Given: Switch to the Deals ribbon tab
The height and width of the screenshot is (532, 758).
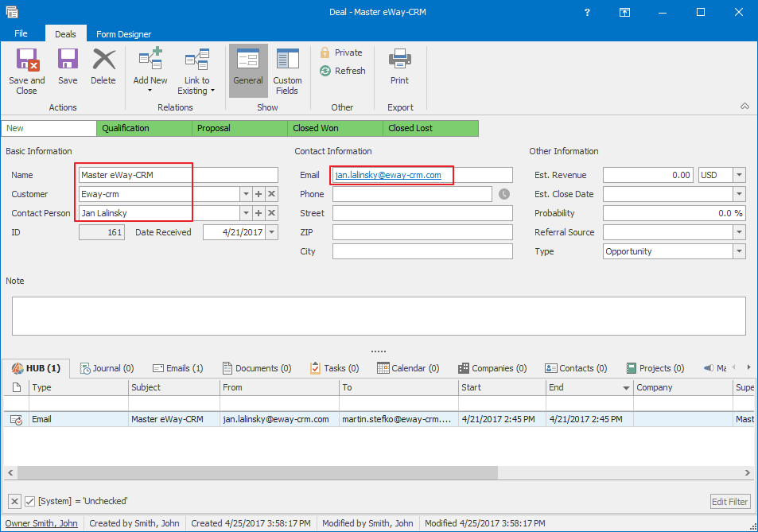Looking at the screenshot, I should 65,34.
